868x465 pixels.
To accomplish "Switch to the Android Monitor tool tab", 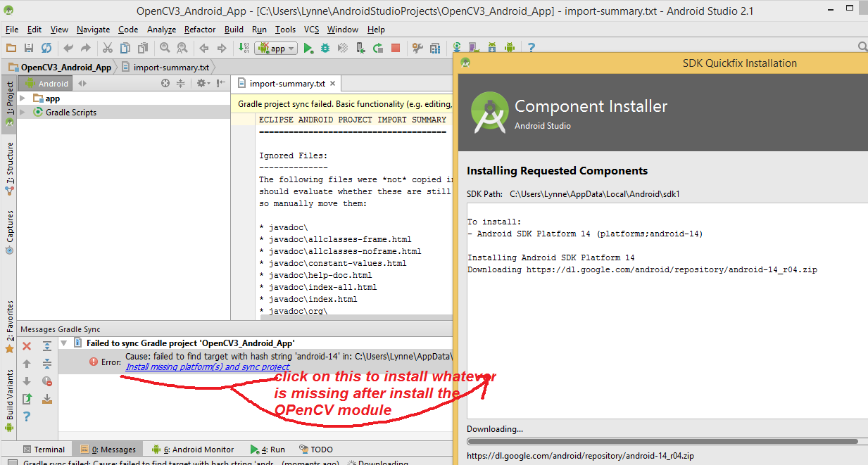I will 198,450.
